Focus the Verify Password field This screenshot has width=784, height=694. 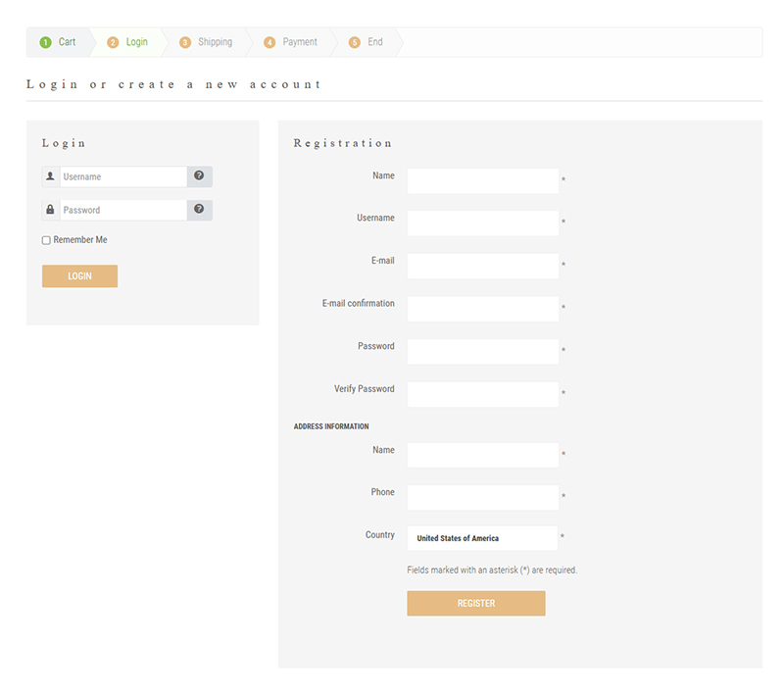(482, 394)
